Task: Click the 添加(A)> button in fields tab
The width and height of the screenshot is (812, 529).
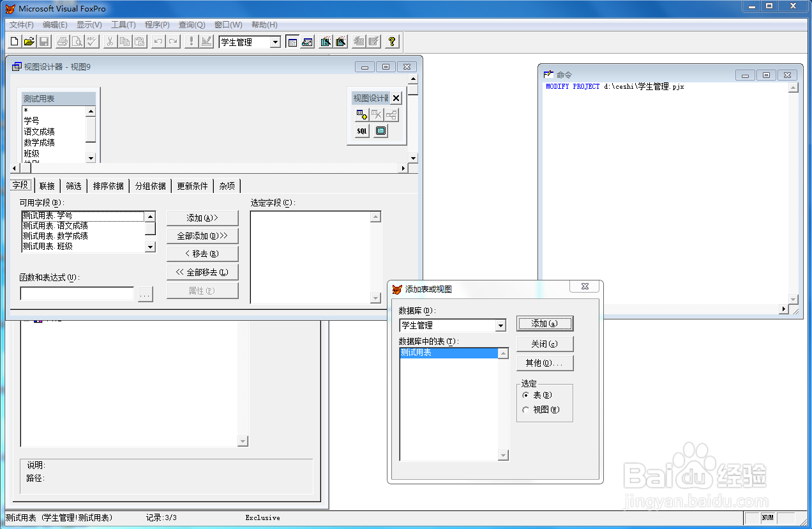Action: [202, 218]
